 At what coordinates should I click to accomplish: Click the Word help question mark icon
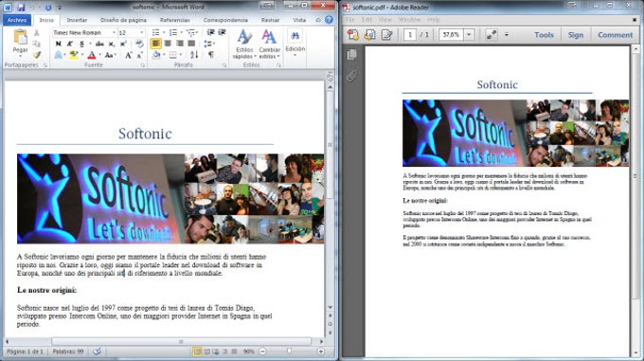[x=329, y=20]
